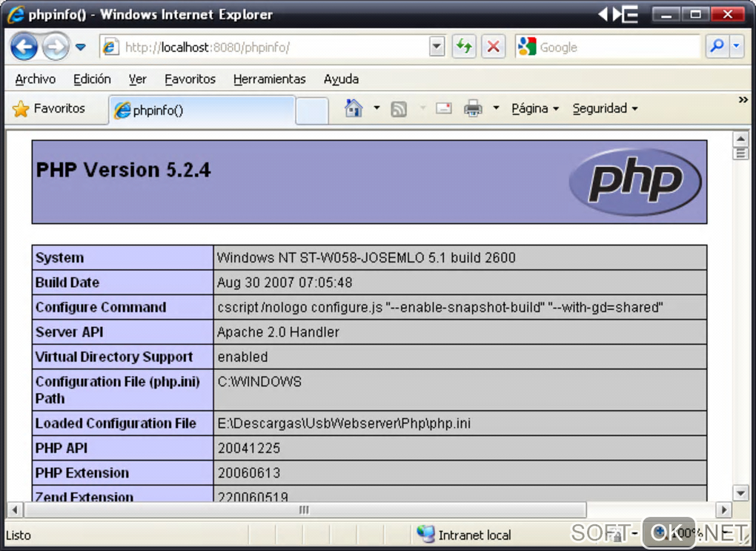This screenshot has height=551, width=756.
Task: Open the Archivo menu
Action: [35, 79]
